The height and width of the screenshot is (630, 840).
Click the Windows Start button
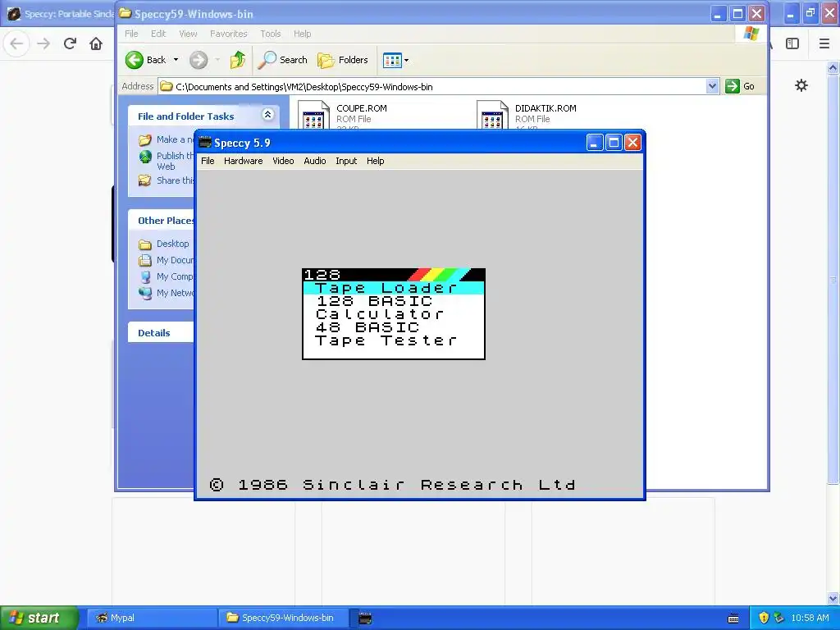tap(39, 618)
